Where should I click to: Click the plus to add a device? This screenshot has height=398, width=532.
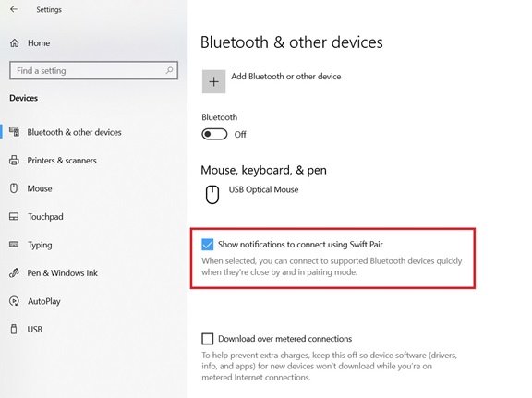coord(213,81)
